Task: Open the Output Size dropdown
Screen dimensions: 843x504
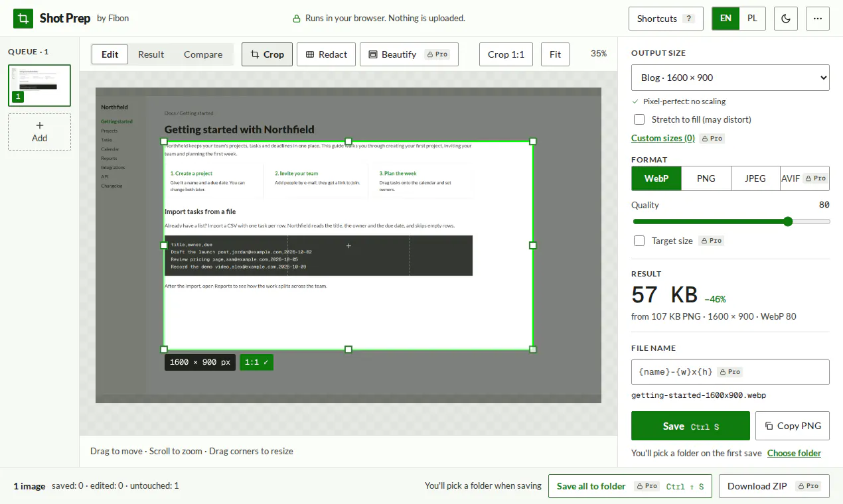Action: pyautogui.click(x=730, y=78)
